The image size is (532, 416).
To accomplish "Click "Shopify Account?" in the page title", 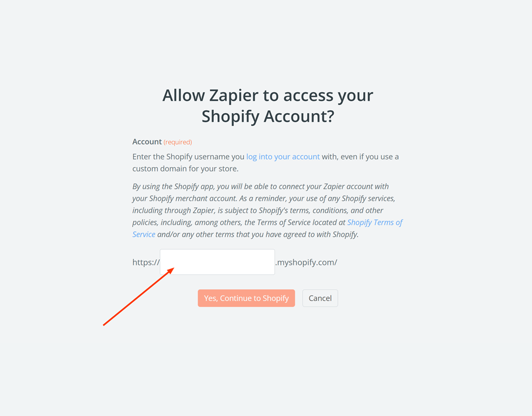I will (x=267, y=116).
